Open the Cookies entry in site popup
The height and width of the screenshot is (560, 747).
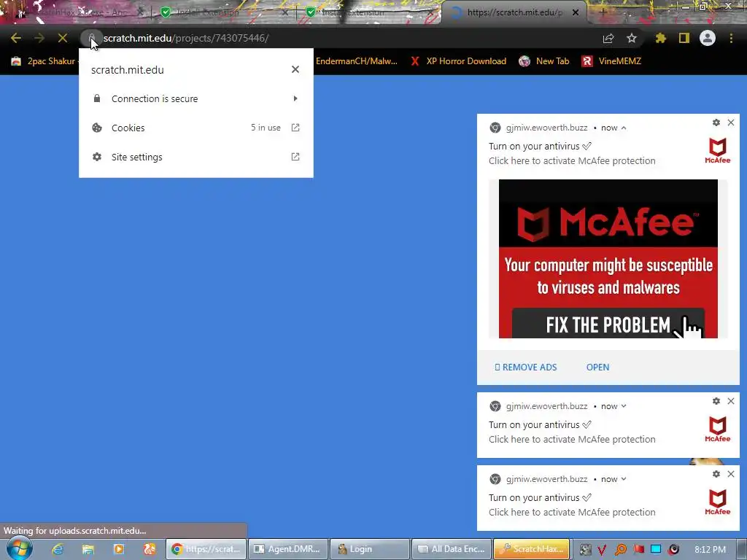[x=196, y=128]
